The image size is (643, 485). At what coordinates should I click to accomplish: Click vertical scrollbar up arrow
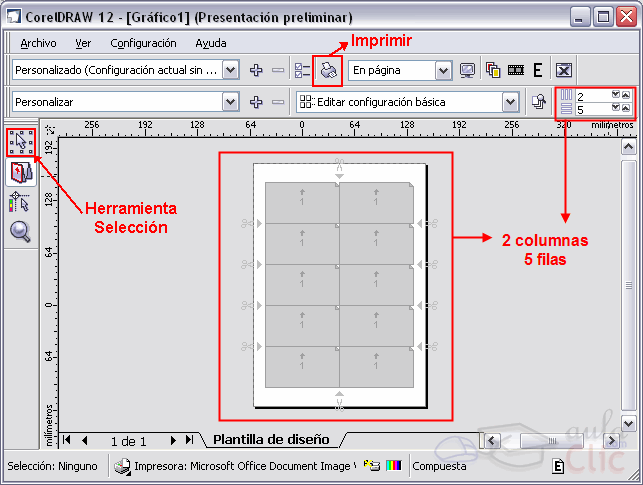tap(628, 146)
